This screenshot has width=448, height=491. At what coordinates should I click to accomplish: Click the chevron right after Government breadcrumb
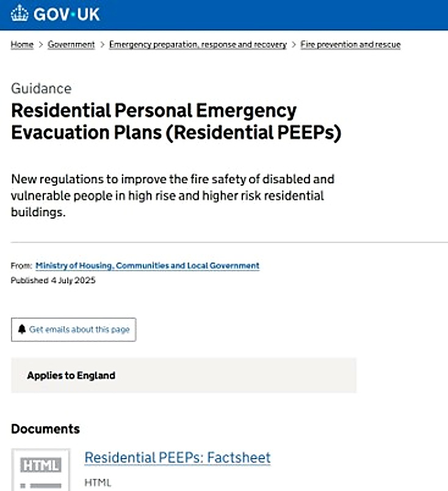pos(102,45)
